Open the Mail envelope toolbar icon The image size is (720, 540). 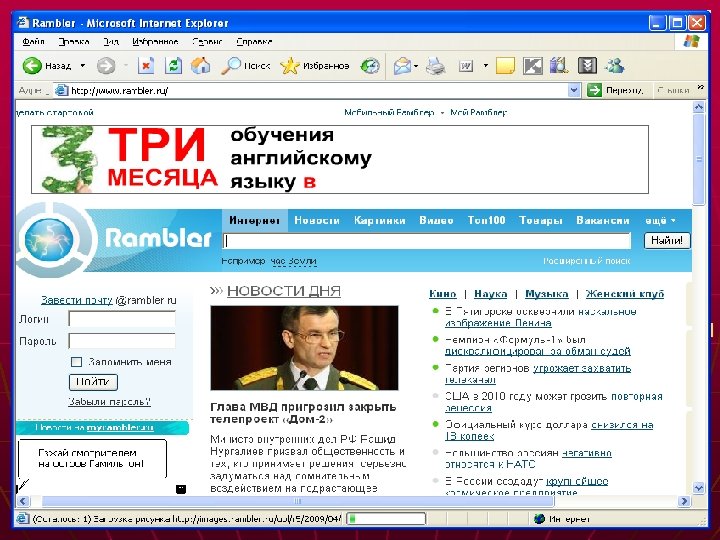(x=402, y=66)
